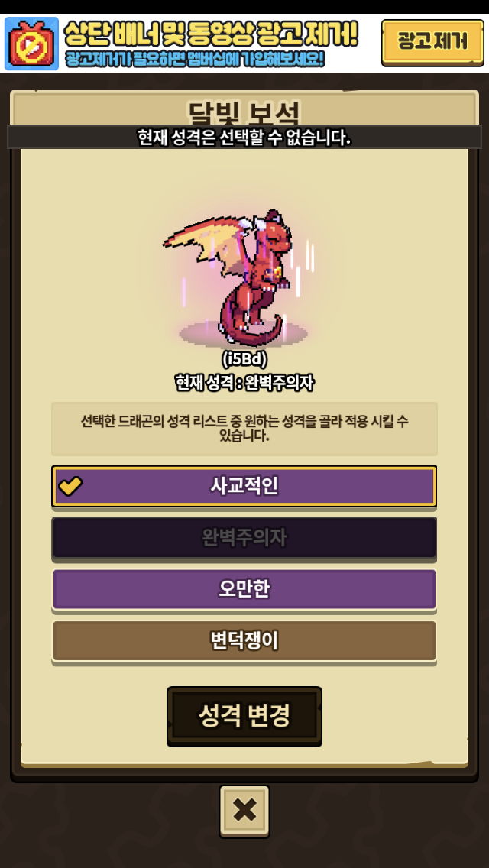Click the 광고제거 button in banner
Image resolution: width=489 pixels, height=868 pixels.
[432, 43]
